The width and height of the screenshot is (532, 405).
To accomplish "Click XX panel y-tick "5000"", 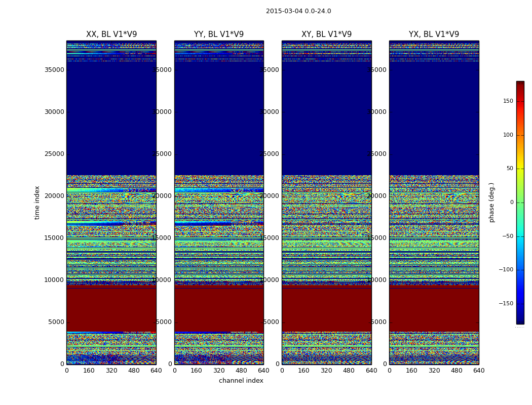I will (x=56, y=322).
